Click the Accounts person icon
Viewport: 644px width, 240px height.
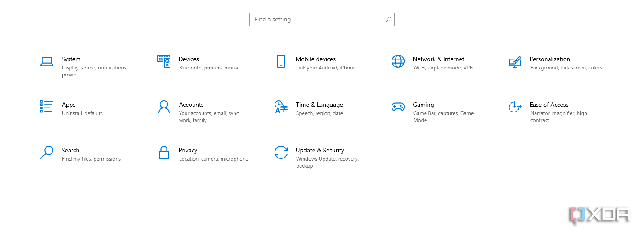point(164,107)
